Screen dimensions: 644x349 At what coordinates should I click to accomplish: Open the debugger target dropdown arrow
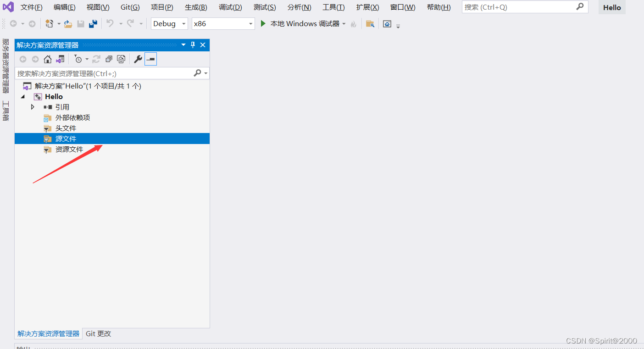(344, 24)
